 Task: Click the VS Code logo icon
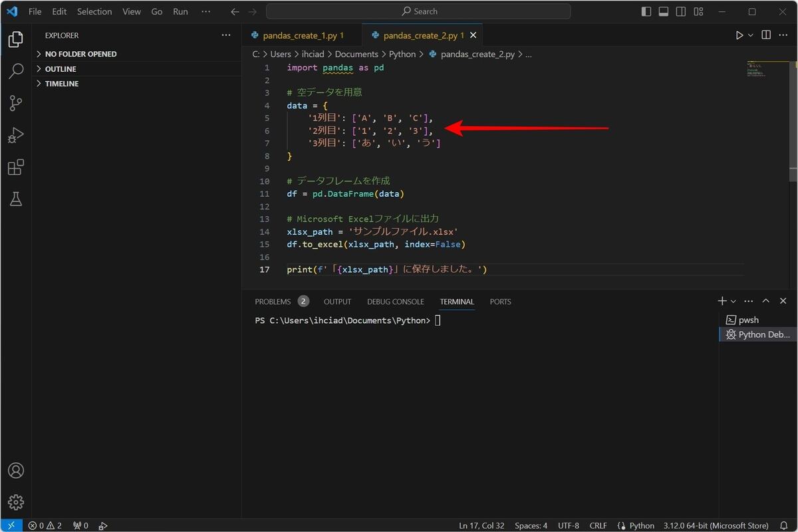click(x=12, y=11)
